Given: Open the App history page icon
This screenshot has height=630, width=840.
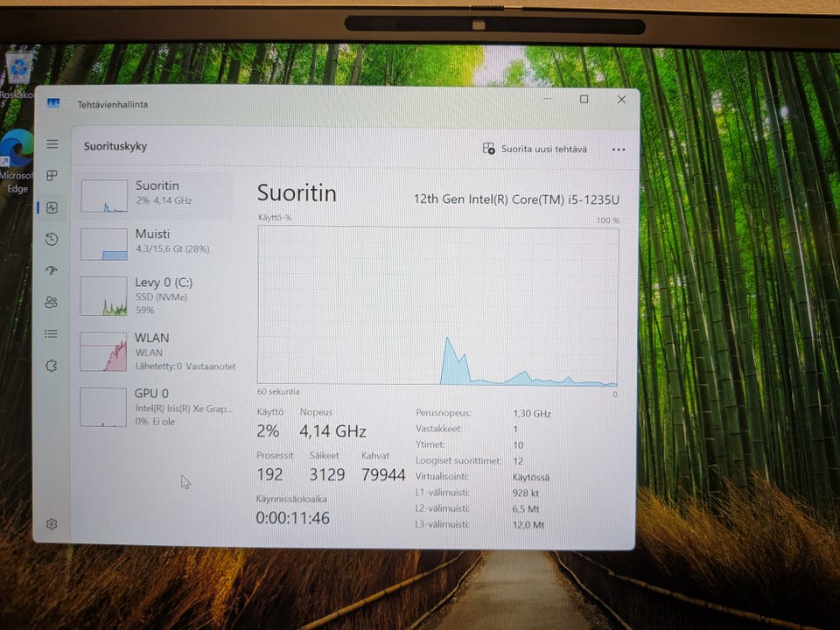Looking at the screenshot, I should tap(52, 239).
